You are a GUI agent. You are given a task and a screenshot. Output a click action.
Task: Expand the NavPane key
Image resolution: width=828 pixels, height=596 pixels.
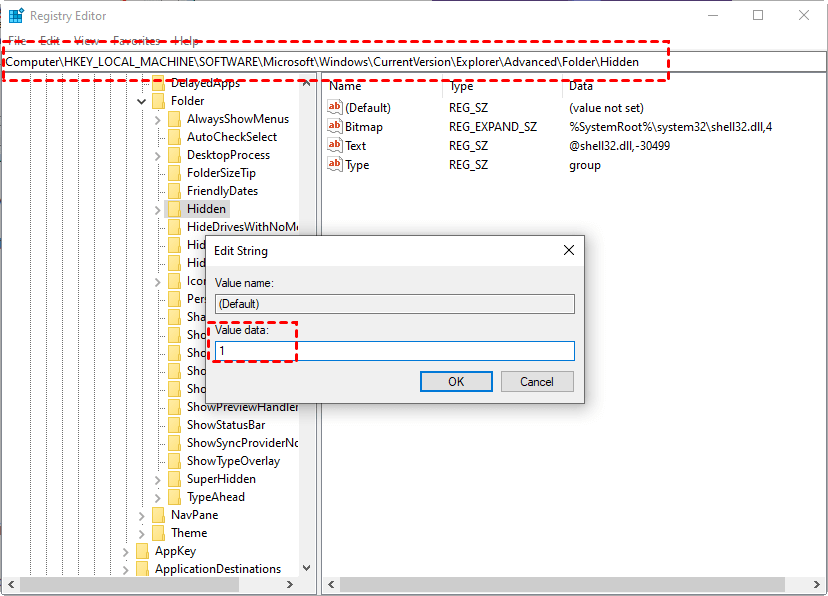point(142,515)
